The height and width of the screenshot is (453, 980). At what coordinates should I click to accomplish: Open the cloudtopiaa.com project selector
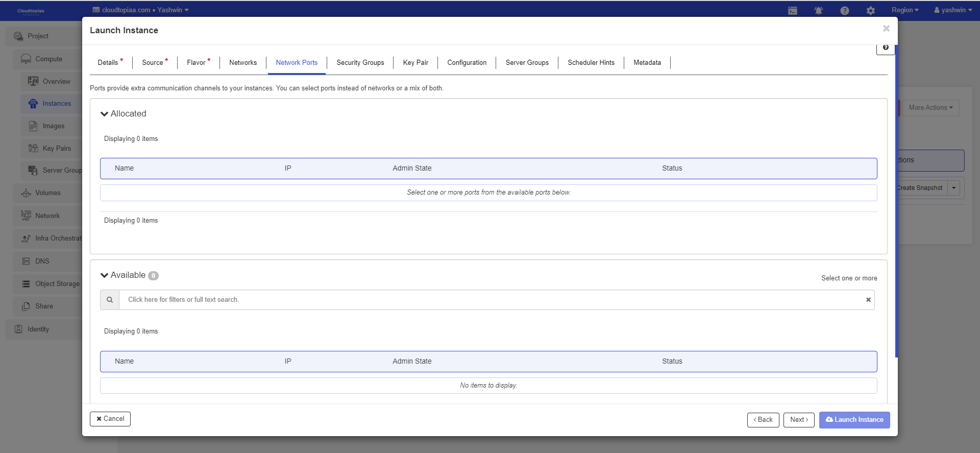click(x=141, y=10)
